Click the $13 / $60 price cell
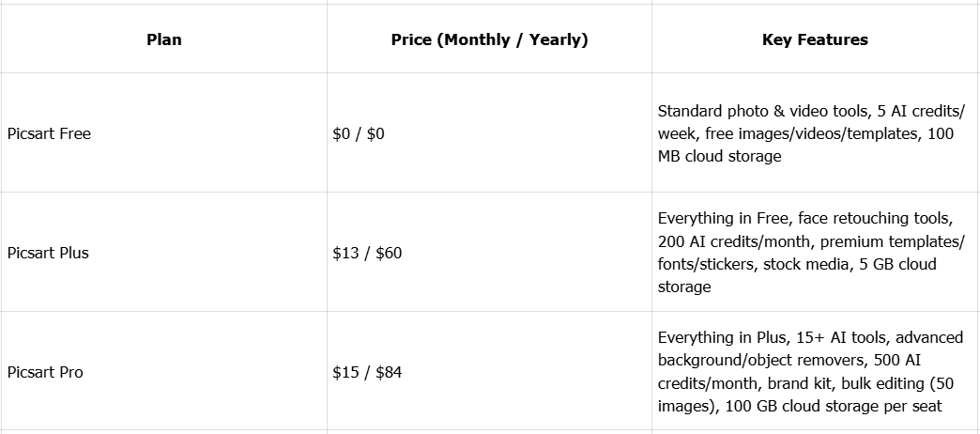This screenshot has height=434, width=980. click(367, 253)
